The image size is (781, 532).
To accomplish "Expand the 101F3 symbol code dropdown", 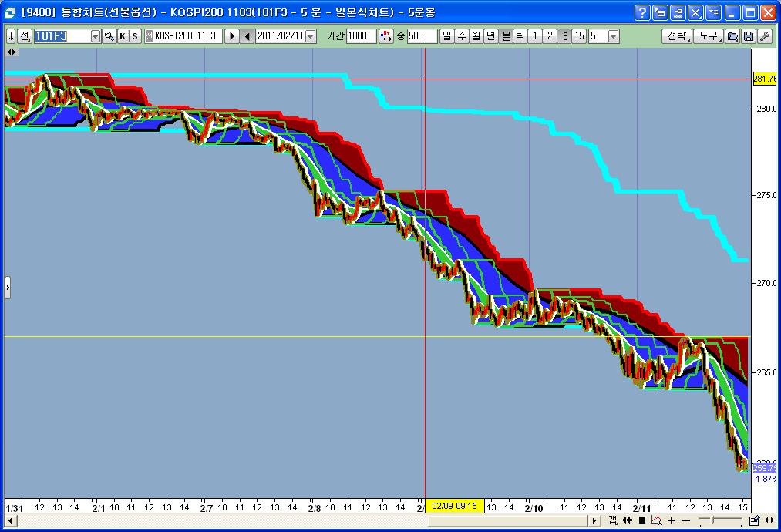I will (x=96, y=36).
